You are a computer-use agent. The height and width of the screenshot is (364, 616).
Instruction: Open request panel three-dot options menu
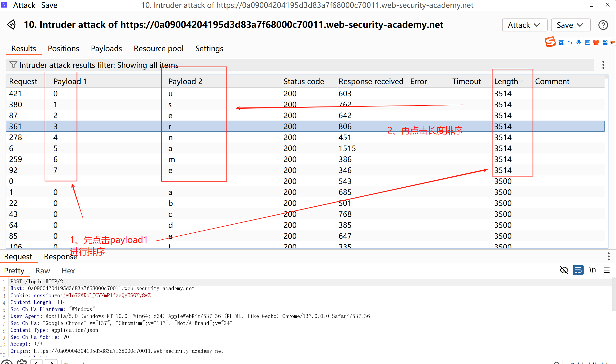click(608, 256)
